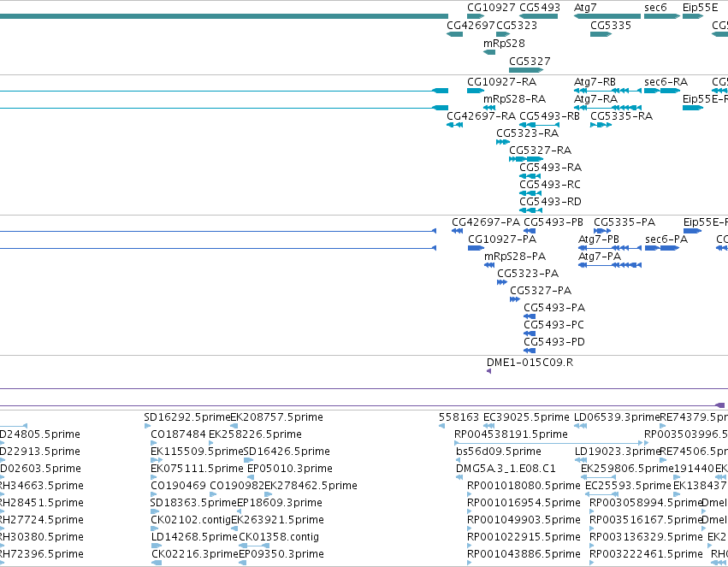Select EST LD14268.5prime
This screenshot has height=567, width=728.
(x=194, y=538)
